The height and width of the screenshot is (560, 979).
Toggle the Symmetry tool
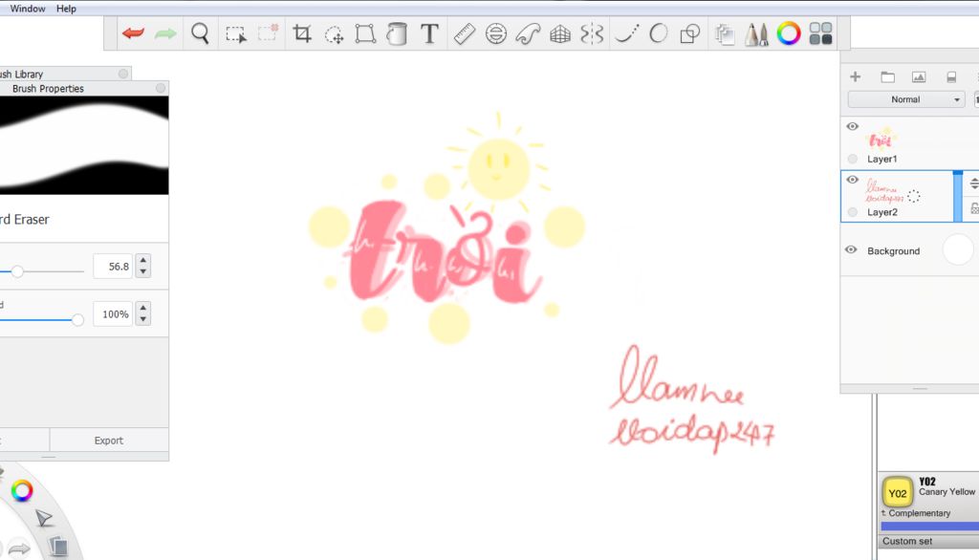[592, 33]
